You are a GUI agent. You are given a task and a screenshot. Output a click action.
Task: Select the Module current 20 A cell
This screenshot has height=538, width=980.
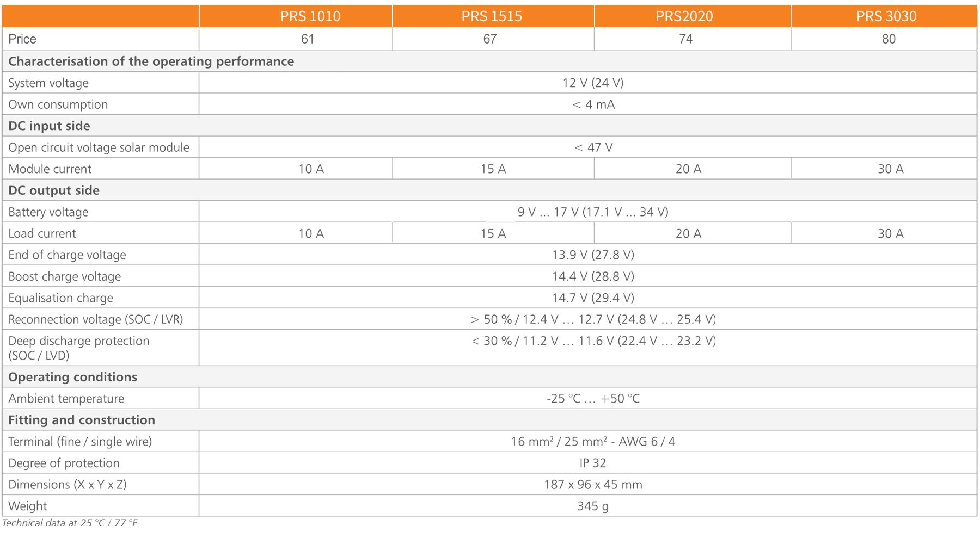[x=688, y=169]
